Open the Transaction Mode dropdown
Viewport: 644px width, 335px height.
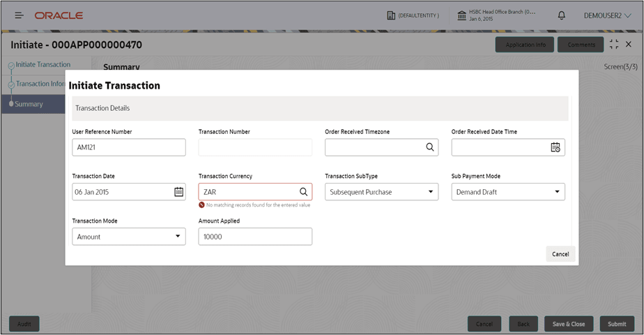tap(129, 237)
